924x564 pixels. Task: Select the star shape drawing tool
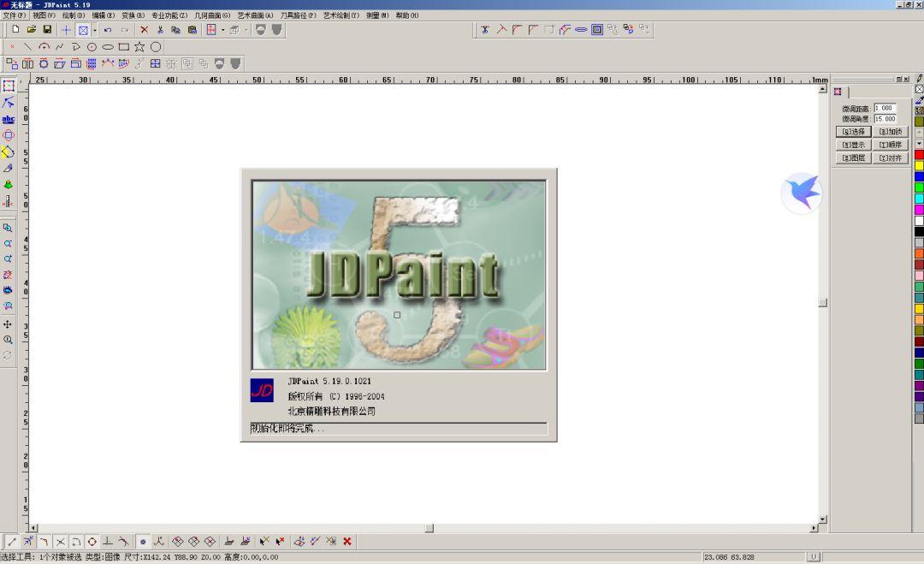coord(139,47)
